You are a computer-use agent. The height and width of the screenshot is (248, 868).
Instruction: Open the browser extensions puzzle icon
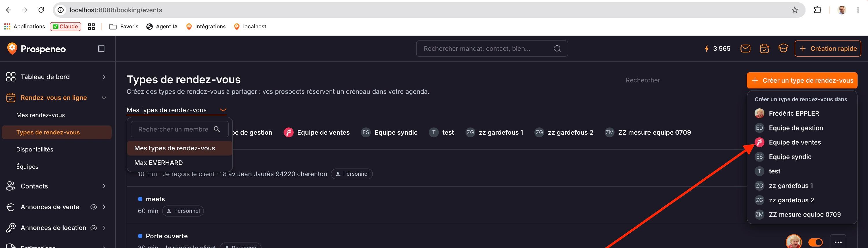coord(817,10)
